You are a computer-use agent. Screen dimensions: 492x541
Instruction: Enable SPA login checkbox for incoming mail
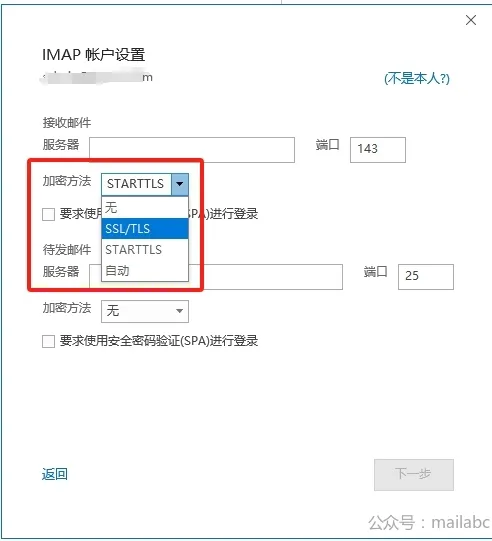point(48,214)
